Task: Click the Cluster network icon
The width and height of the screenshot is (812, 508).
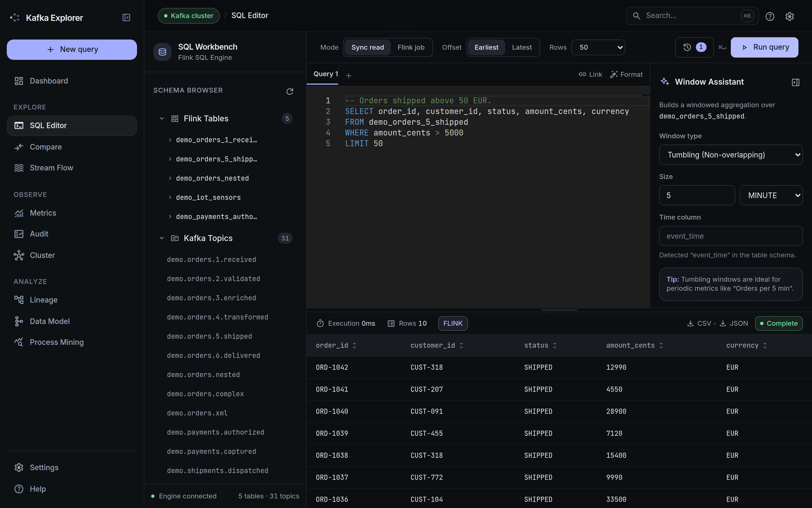Action: coord(19,255)
